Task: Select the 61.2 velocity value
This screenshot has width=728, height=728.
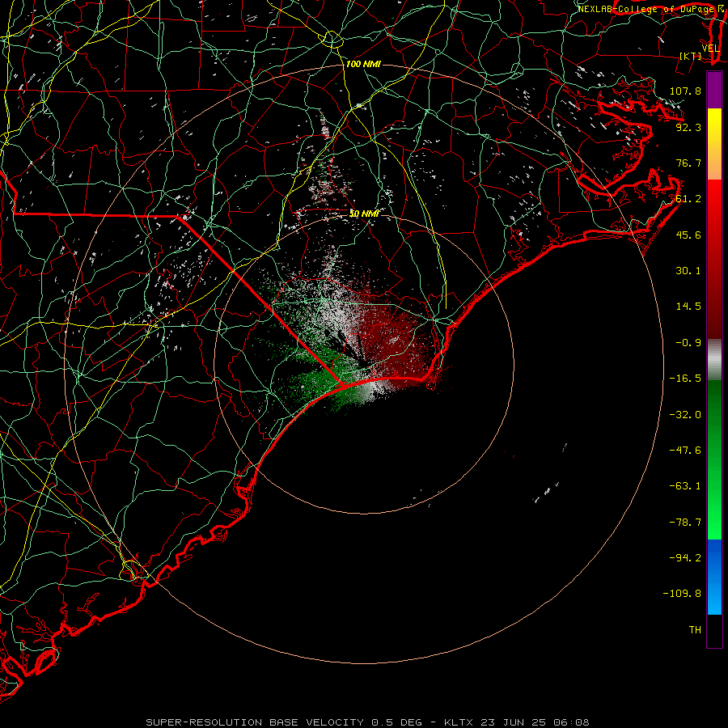Action: pos(688,199)
